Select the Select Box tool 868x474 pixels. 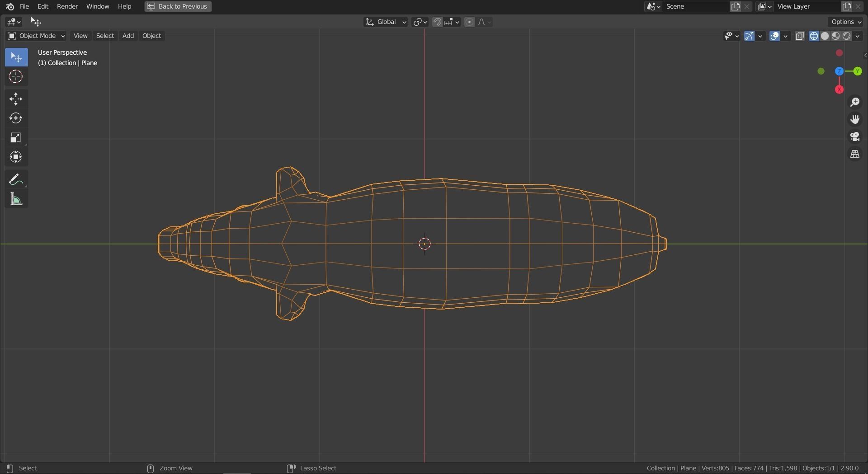click(x=16, y=57)
